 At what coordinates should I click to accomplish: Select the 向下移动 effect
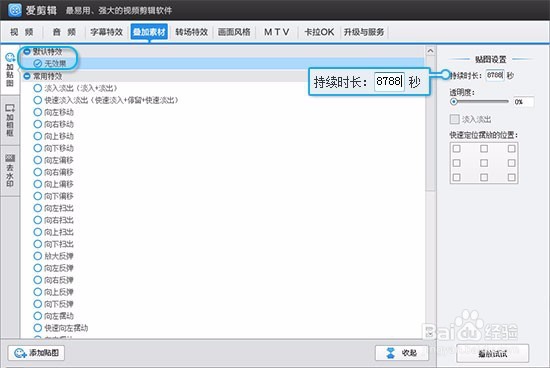pyautogui.click(x=54, y=148)
